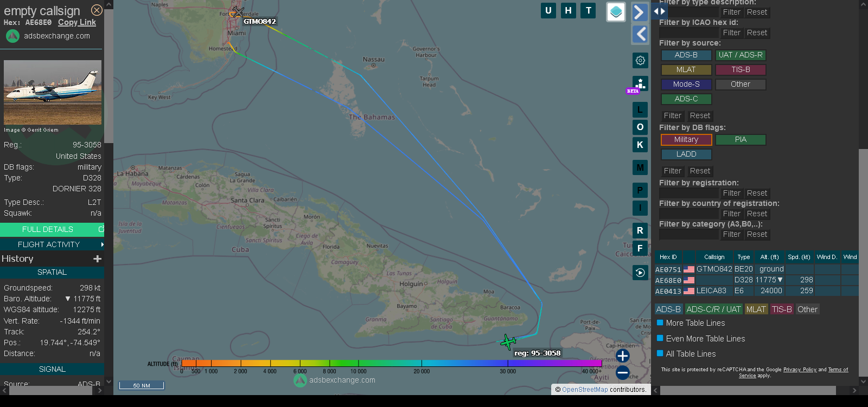Click the I map button

(640, 208)
